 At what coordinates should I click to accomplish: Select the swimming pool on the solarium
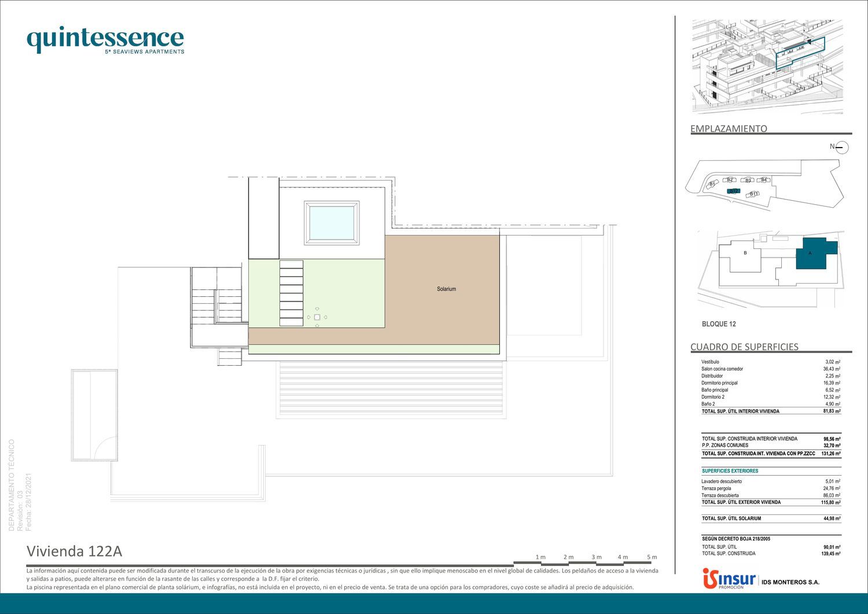332,223
